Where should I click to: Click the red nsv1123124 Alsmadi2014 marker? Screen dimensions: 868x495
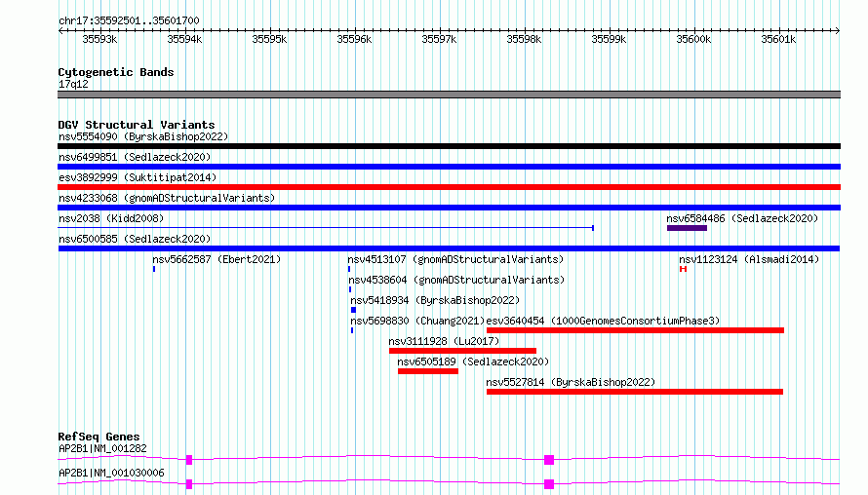pyautogui.click(x=683, y=269)
